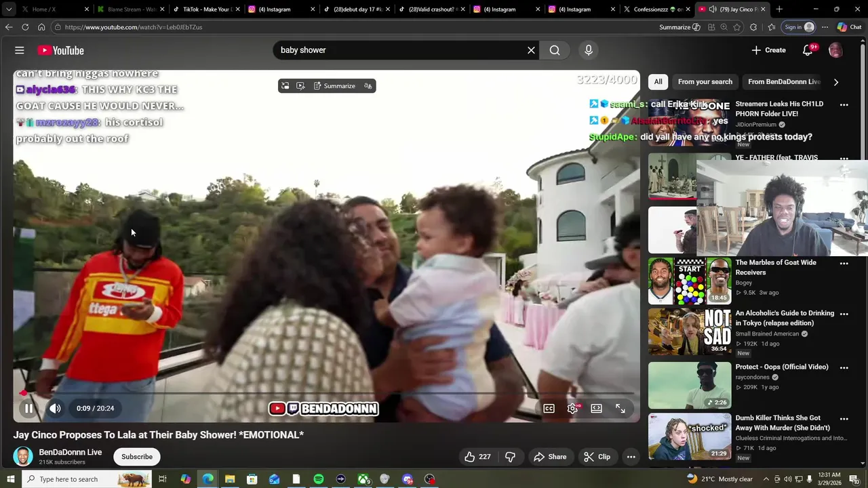Open options for Dumb Killer video
The height and width of the screenshot is (488, 868).
tap(844, 419)
